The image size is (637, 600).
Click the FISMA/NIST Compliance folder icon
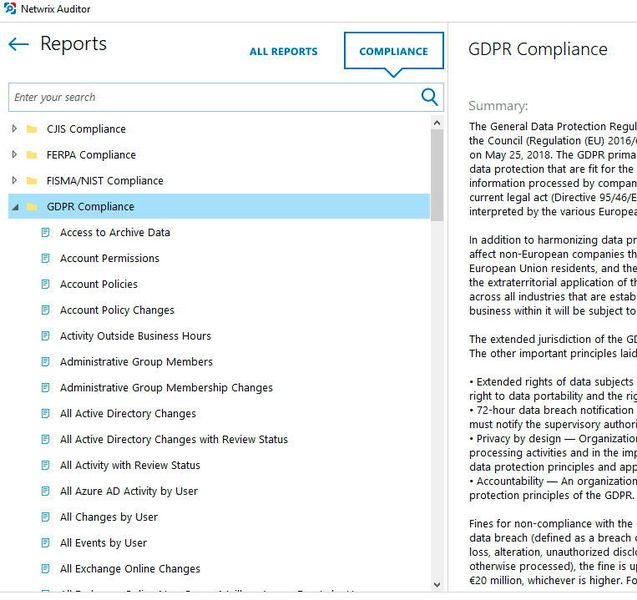click(32, 181)
